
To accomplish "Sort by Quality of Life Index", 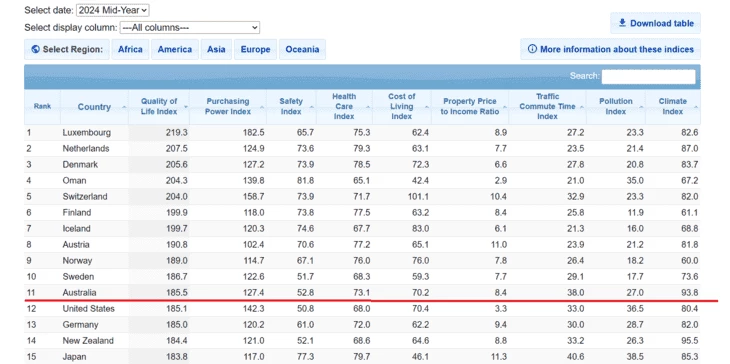I will (159, 107).
